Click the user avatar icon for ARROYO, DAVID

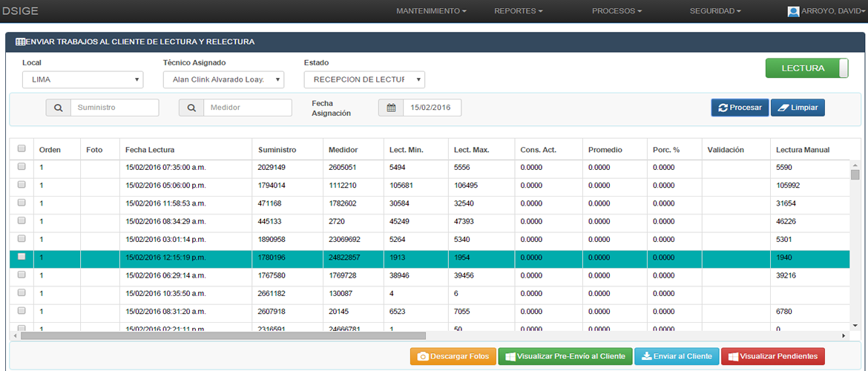(793, 11)
